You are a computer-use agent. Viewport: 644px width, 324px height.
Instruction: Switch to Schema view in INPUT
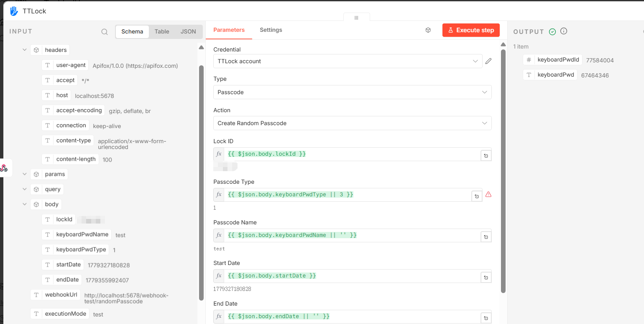132,32
